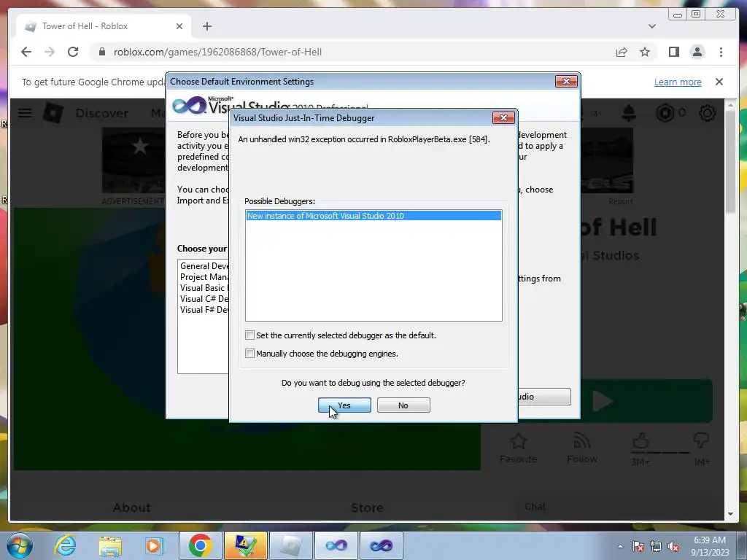Image resolution: width=747 pixels, height=560 pixels.
Task: Open Chrome's three-dot menu
Action: coord(721,52)
